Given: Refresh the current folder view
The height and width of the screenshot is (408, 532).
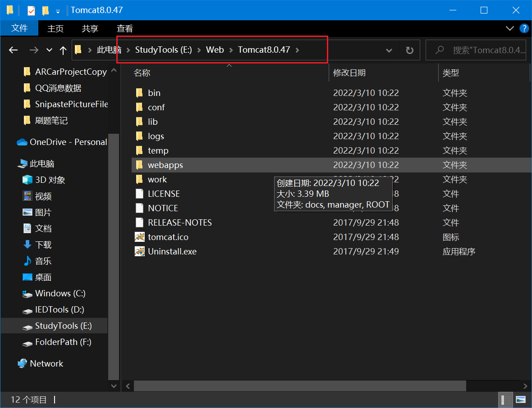Looking at the screenshot, I should point(409,50).
